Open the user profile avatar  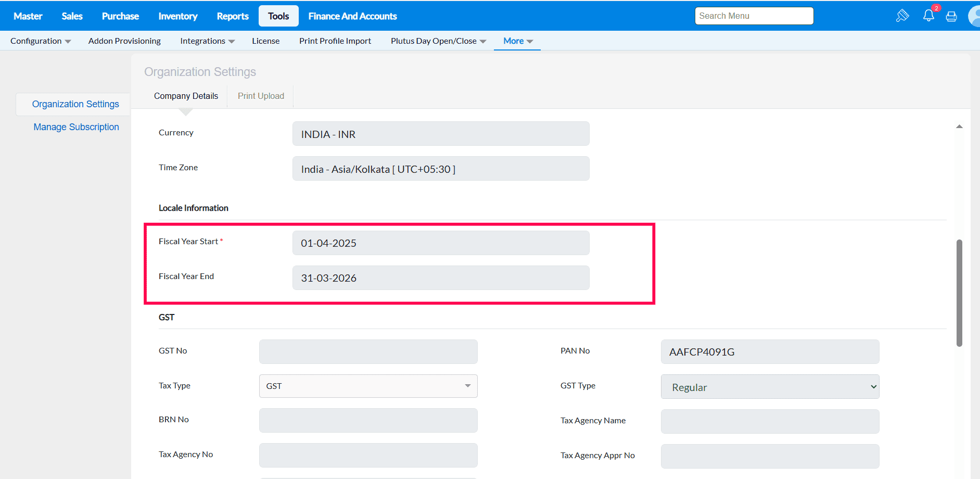click(974, 16)
